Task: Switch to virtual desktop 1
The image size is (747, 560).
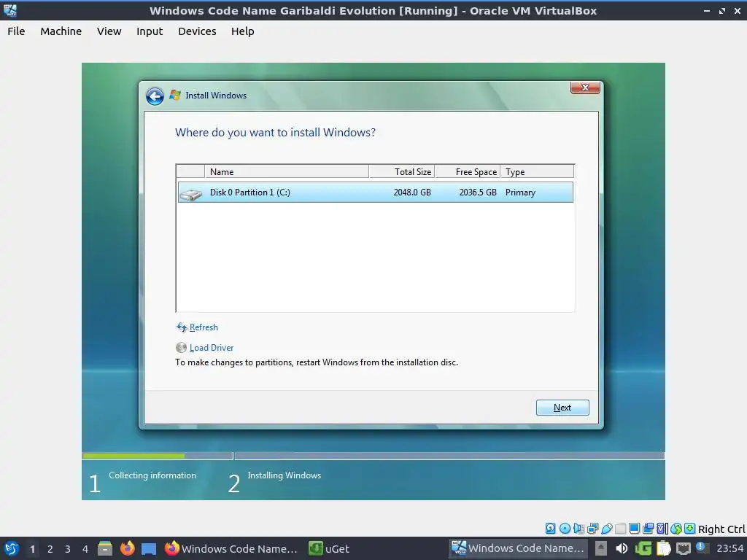Action: [32, 549]
